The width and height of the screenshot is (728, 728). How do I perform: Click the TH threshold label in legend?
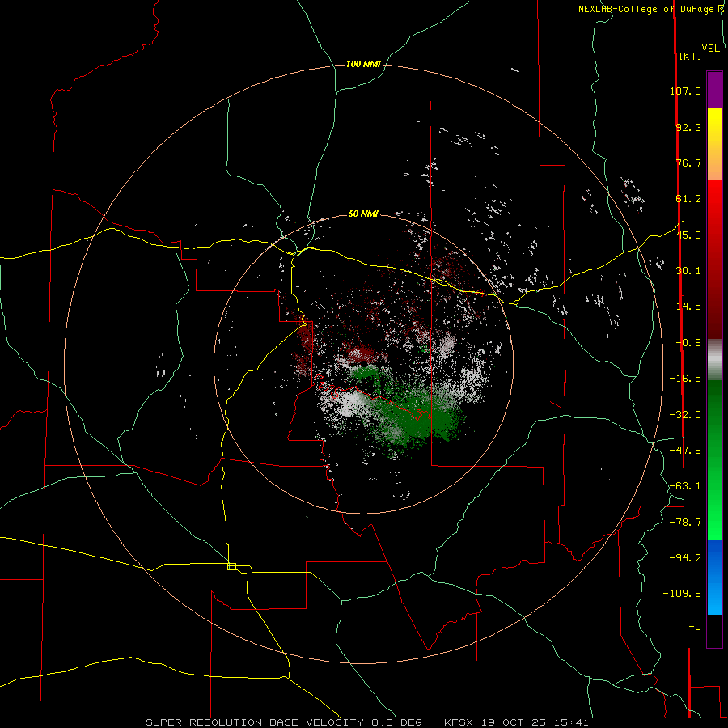[695, 630]
